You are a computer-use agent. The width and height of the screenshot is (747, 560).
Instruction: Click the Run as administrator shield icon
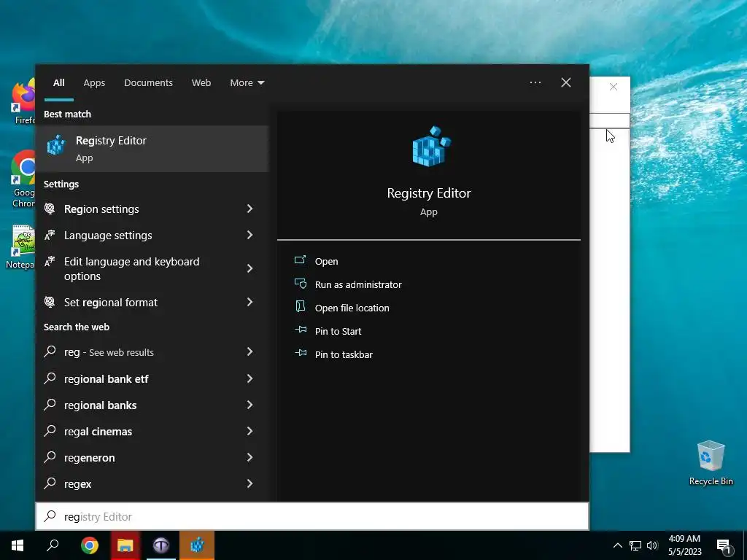[x=300, y=284]
